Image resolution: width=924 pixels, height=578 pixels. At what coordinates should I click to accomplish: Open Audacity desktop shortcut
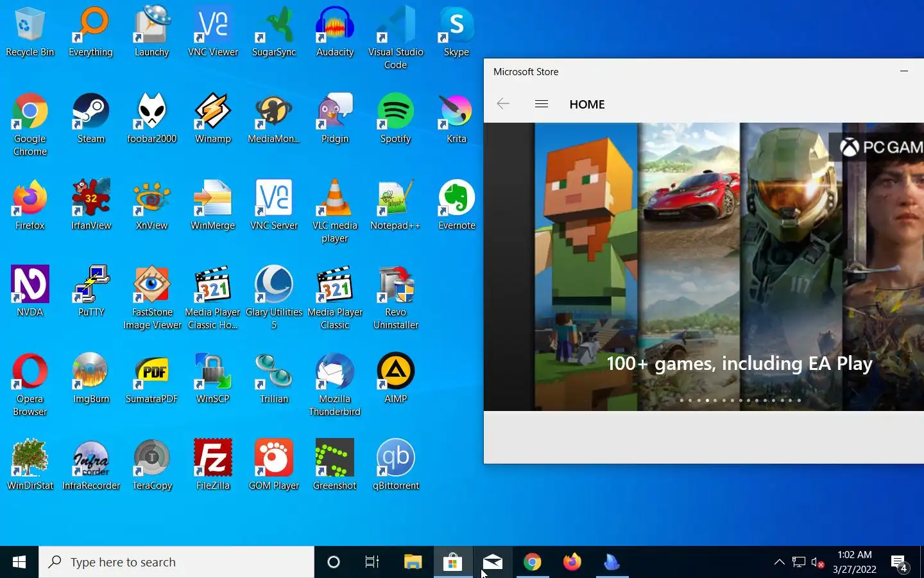[x=335, y=33]
